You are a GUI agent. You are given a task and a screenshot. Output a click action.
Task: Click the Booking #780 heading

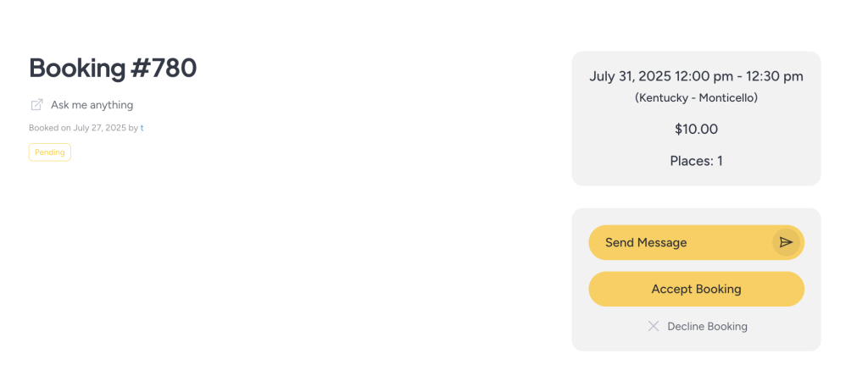tap(113, 68)
